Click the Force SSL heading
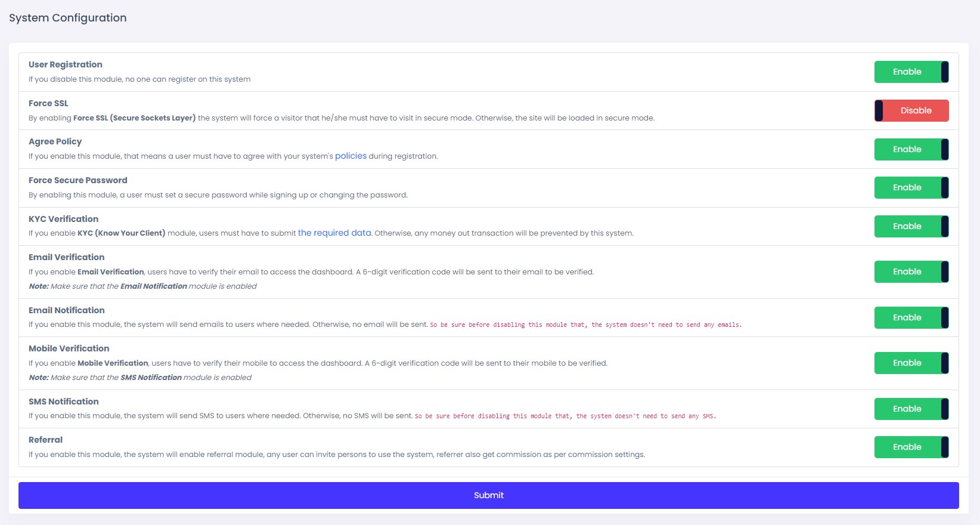 click(x=48, y=103)
